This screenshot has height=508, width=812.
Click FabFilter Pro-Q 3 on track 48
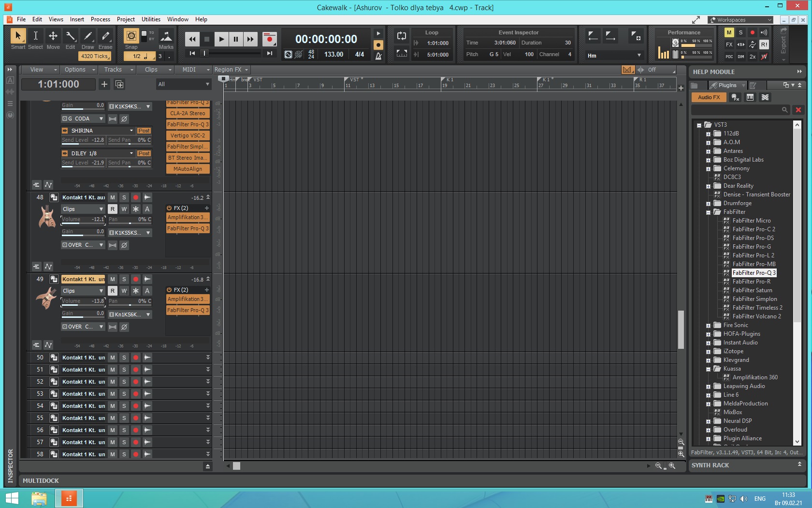coord(188,228)
